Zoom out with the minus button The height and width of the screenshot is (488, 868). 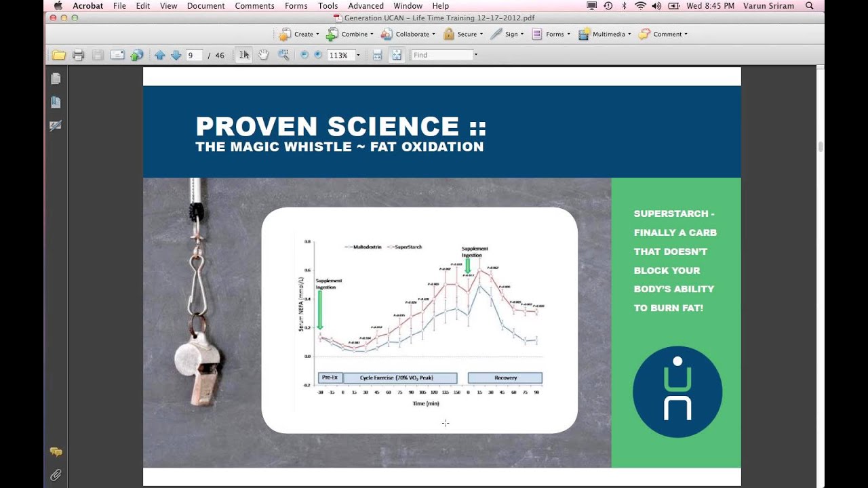tap(304, 55)
